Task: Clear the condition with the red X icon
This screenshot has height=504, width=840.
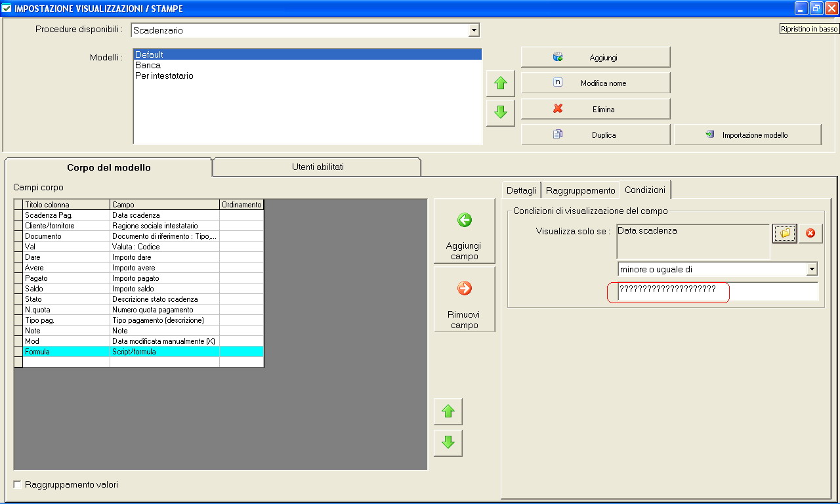Action: [x=810, y=234]
